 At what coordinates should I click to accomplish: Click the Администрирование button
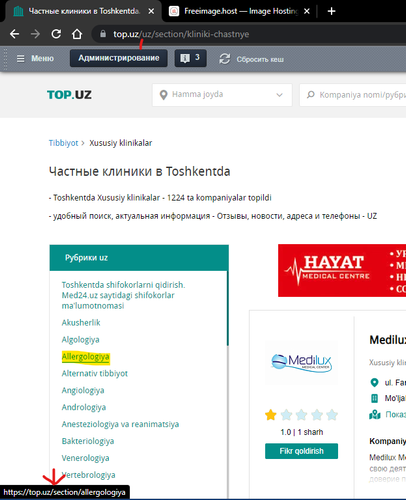pos(119,58)
